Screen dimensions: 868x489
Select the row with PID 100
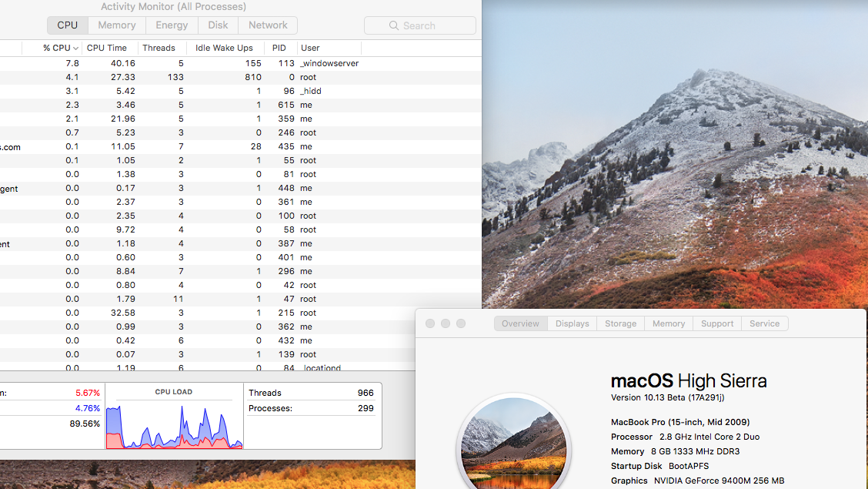pos(241,216)
